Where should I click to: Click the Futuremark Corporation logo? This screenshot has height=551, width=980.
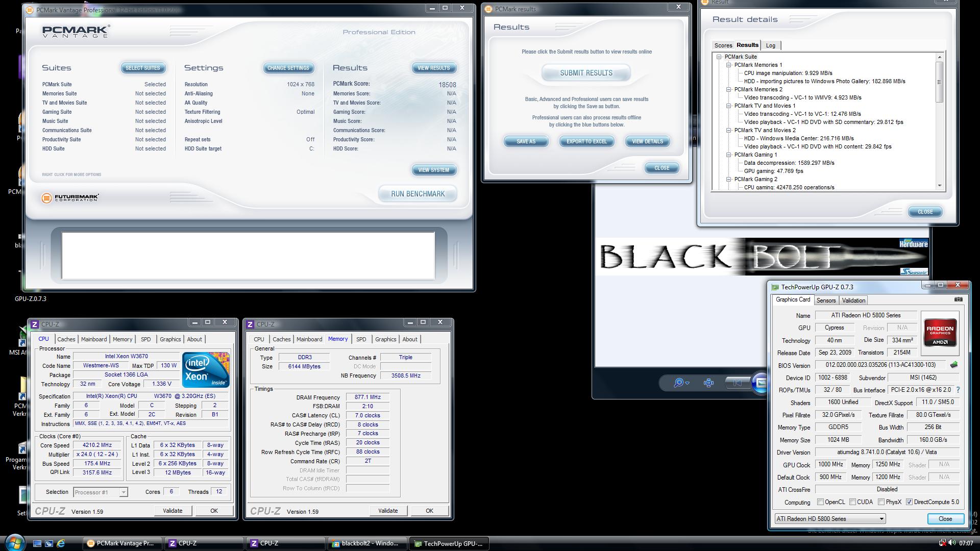70,197
